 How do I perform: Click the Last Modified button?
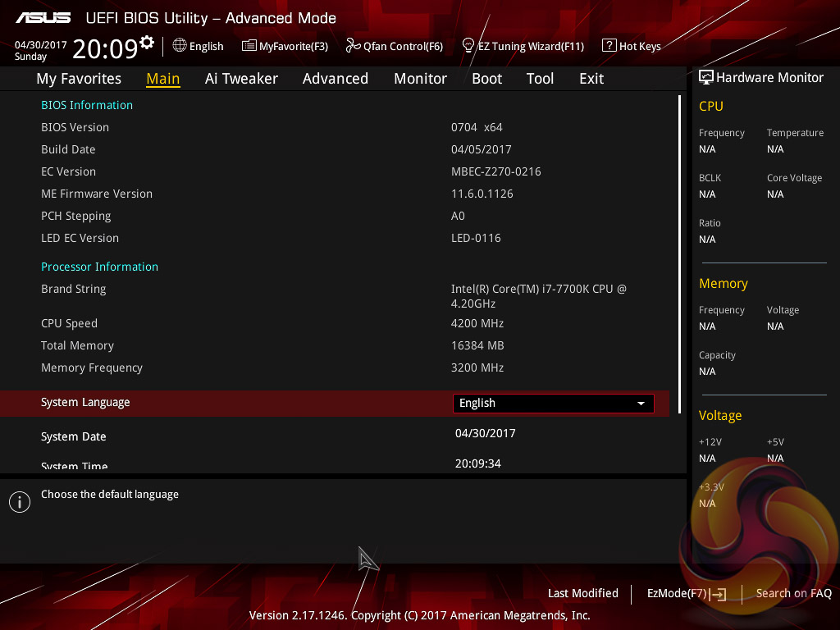tap(583, 594)
